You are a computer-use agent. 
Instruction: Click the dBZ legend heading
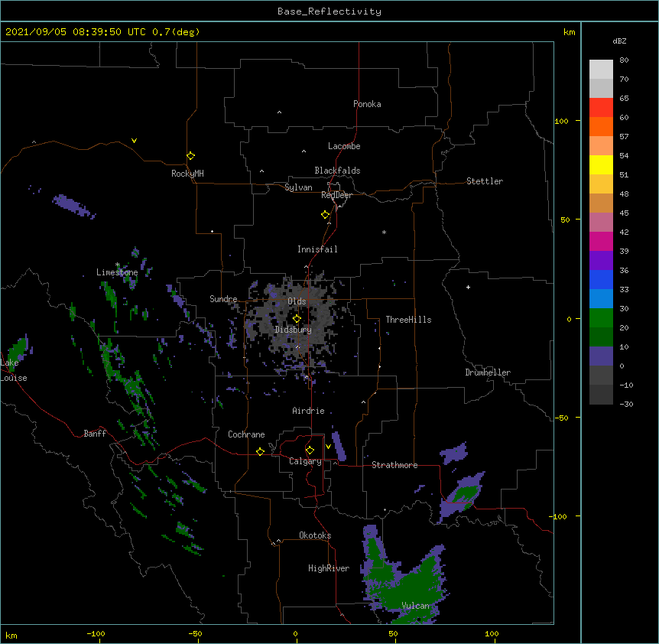[619, 41]
